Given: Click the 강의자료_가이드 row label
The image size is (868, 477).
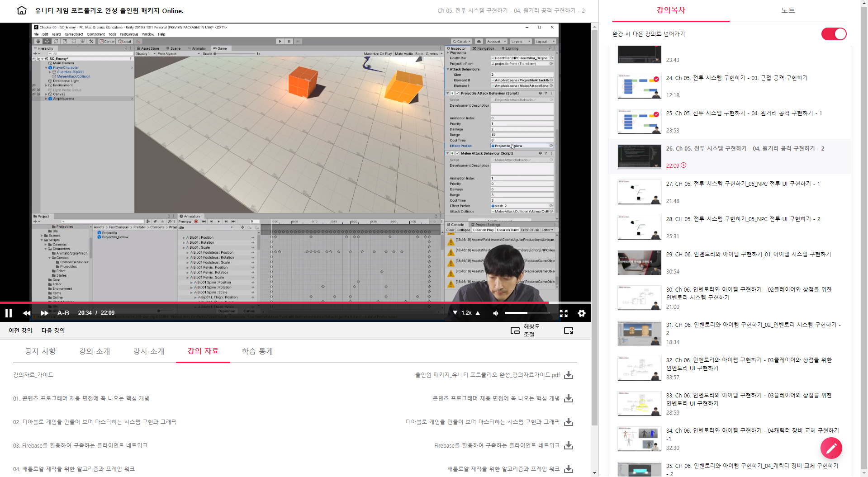Looking at the screenshot, I should point(33,375).
